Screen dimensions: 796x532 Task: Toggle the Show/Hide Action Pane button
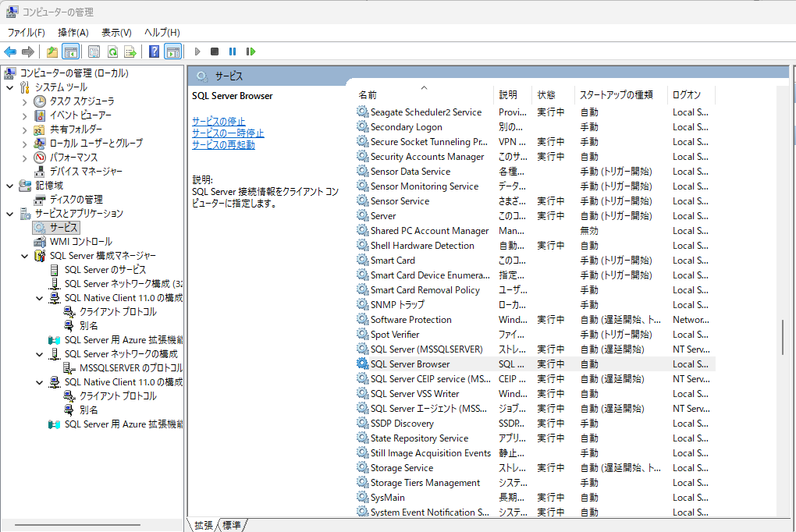(x=172, y=51)
